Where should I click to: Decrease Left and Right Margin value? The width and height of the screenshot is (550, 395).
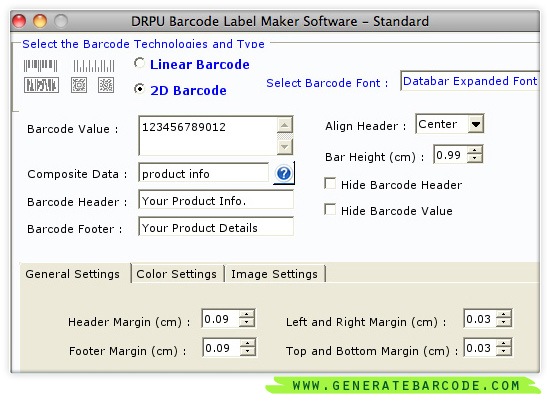pos(504,323)
